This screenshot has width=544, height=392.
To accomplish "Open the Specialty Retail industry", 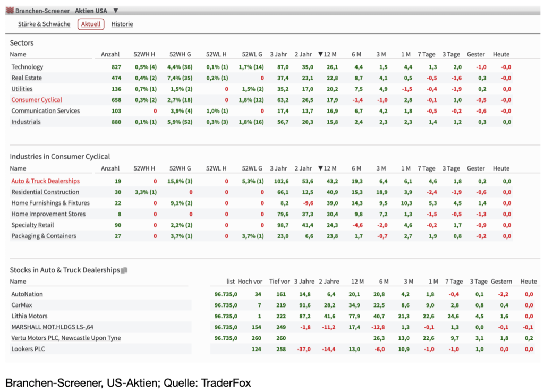I will (32, 225).
